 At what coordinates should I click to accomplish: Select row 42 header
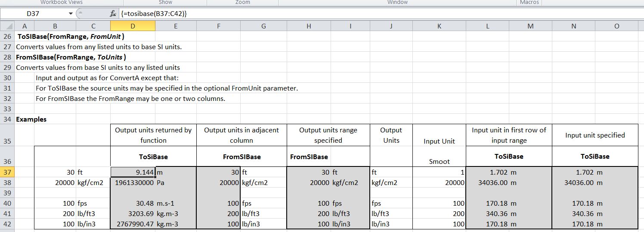pos(7,224)
